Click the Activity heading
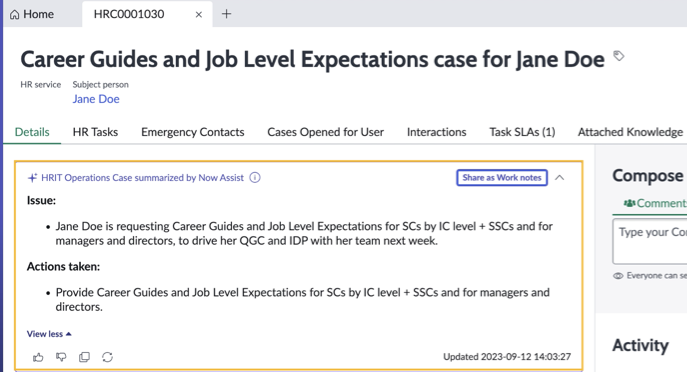687x372 pixels. click(x=640, y=345)
